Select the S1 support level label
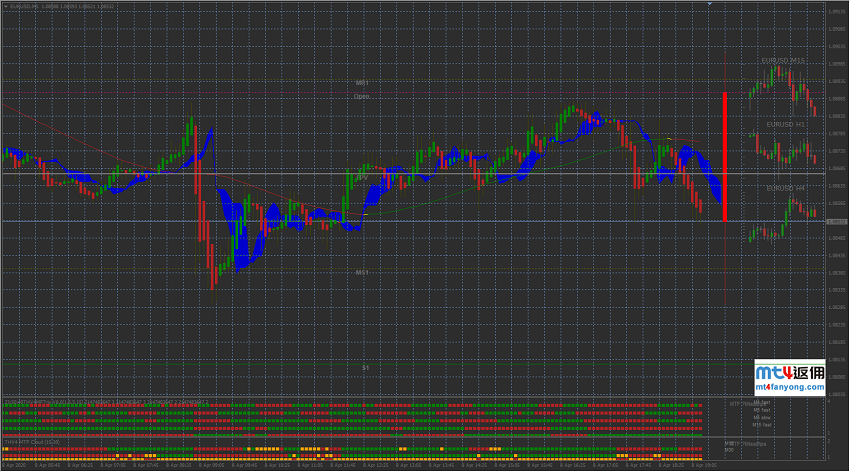This screenshot has height=472, width=850. coord(365,368)
